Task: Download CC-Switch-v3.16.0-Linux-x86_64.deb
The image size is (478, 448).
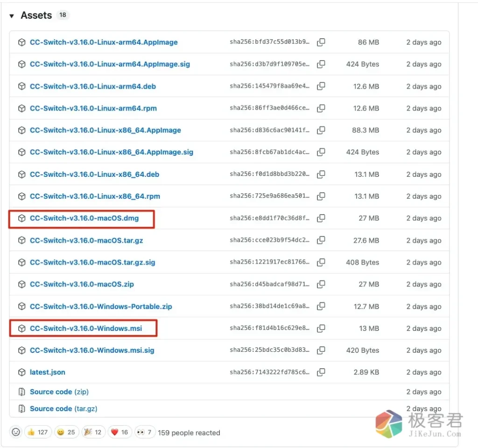Action: click(94, 174)
